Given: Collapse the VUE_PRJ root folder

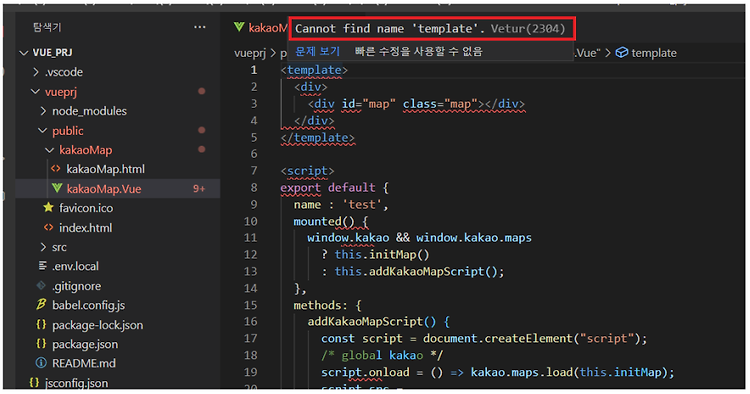Looking at the screenshot, I should click(x=23, y=53).
